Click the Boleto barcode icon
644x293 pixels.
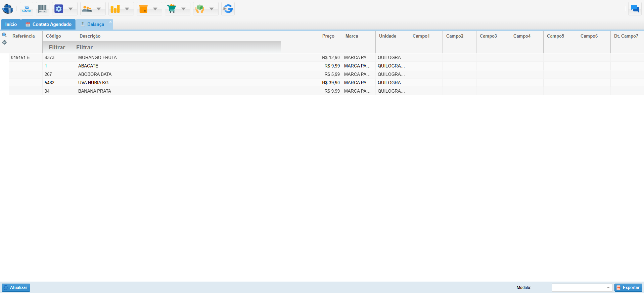(x=43, y=9)
